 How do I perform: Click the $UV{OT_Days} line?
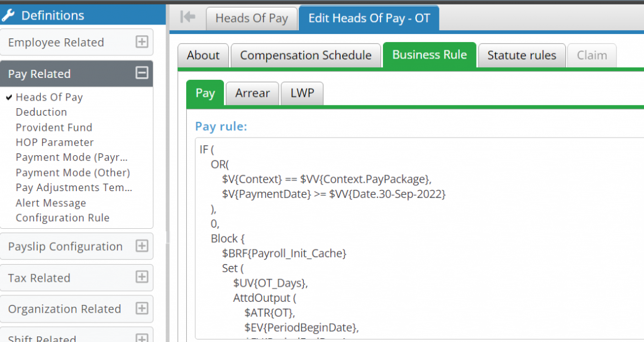point(270,284)
